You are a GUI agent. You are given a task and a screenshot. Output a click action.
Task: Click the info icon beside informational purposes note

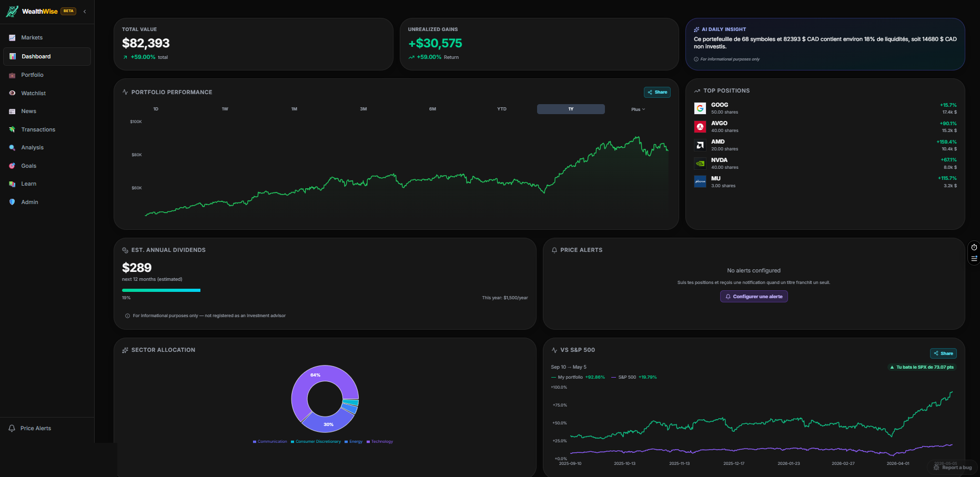pyautogui.click(x=696, y=59)
